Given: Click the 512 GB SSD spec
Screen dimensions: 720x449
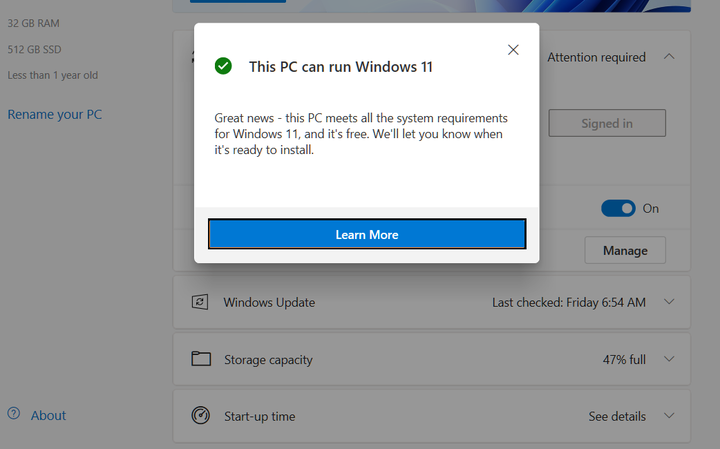Looking at the screenshot, I should pos(34,49).
